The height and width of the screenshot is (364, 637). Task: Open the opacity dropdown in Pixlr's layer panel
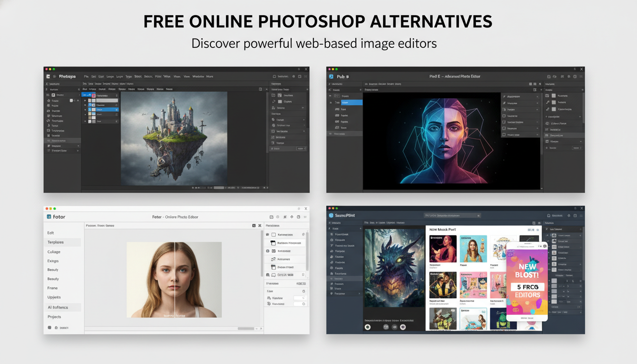577,148
